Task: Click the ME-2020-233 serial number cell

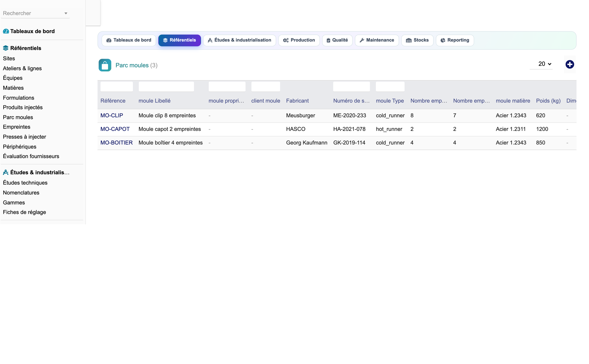Action: point(350,115)
